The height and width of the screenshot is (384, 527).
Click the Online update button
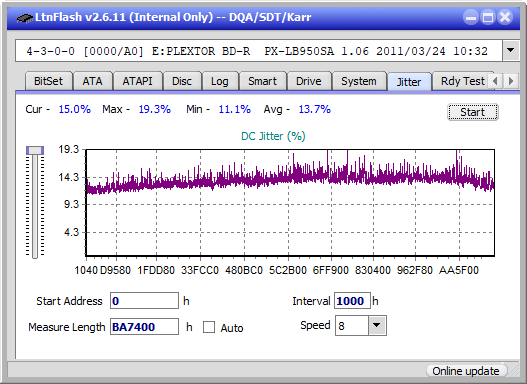[x=465, y=371]
